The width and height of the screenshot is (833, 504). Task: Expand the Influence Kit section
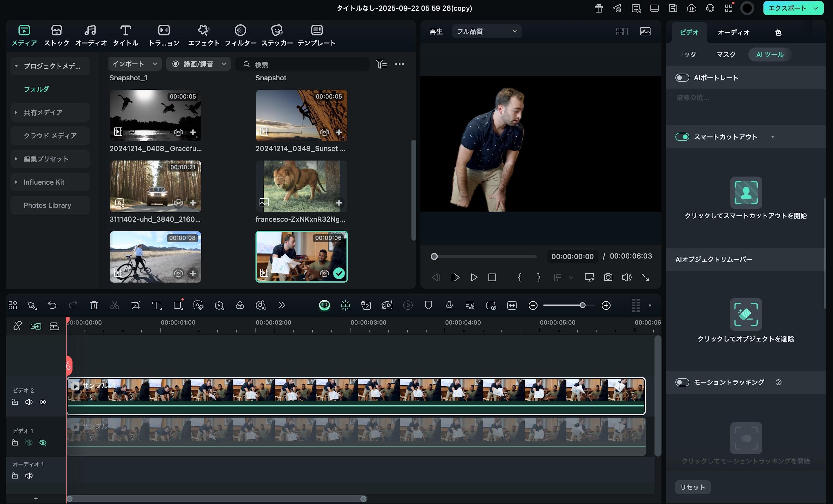point(16,182)
